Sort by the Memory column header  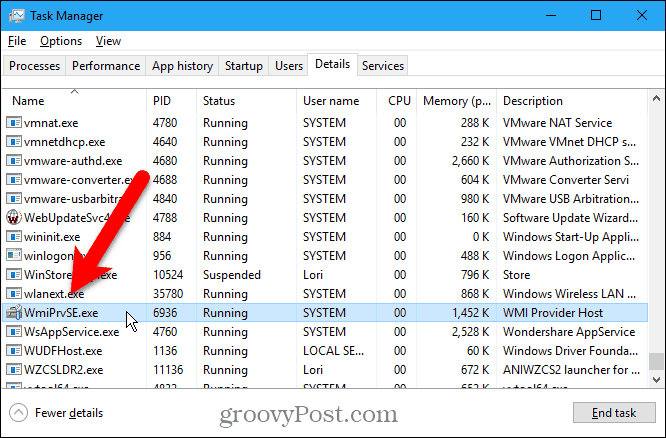click(x=457, y=101)
